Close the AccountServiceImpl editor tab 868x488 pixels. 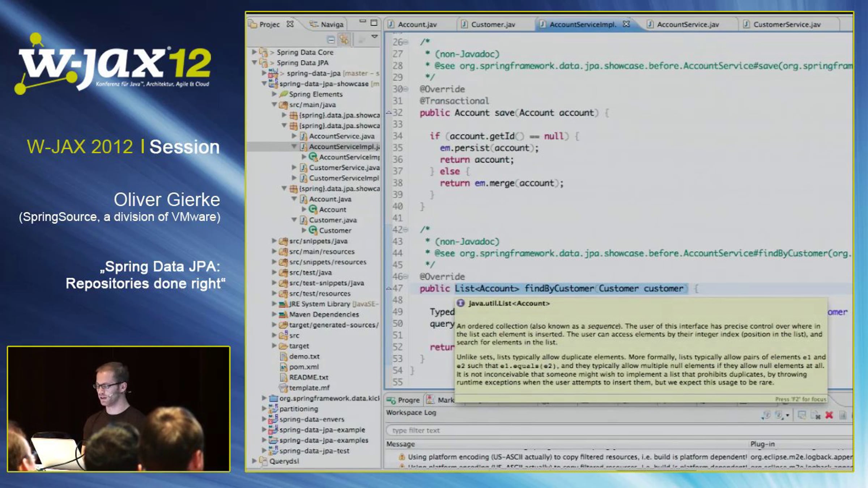click(x=626, y=24)
